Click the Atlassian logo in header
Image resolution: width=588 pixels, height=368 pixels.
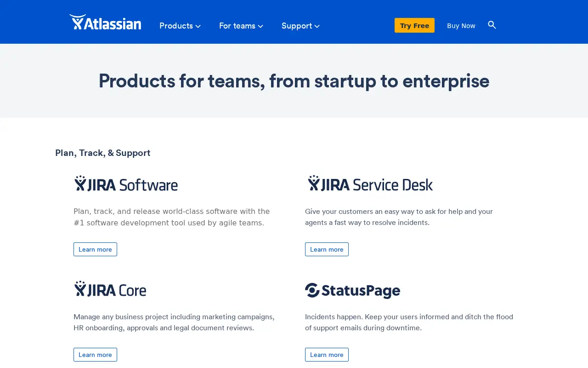coord(105,22)
